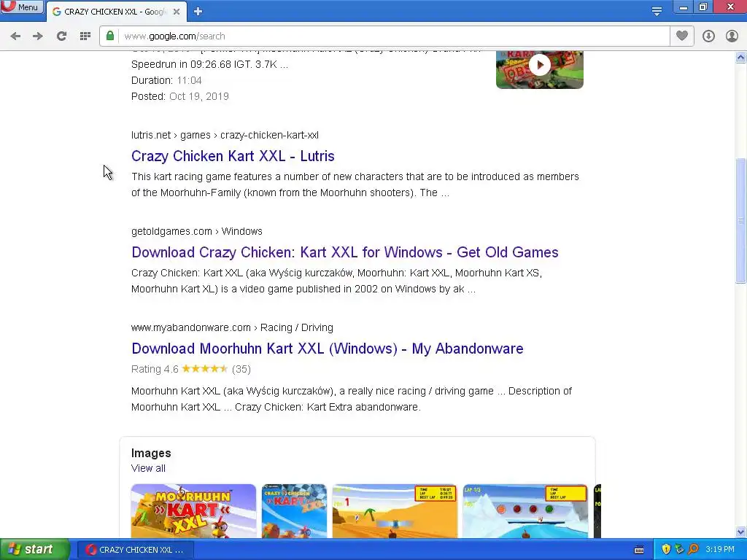Image resolution: width=747 pixels, height=560 pixels.
Task: Click the network tray icon
Action: click(x=680, y=550)
